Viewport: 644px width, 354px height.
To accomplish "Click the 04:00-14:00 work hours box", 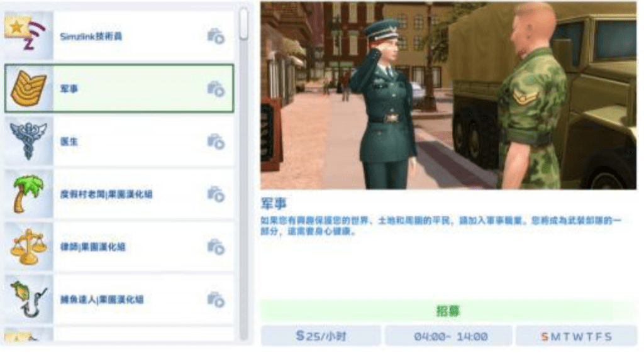I will 450,336.
